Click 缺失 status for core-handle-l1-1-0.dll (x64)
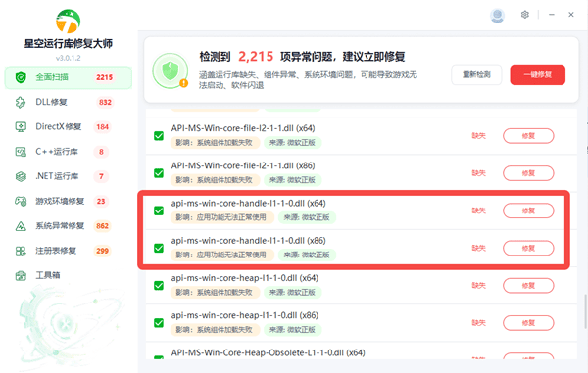Screen dimensions: 588x373 tap(478, 210)
